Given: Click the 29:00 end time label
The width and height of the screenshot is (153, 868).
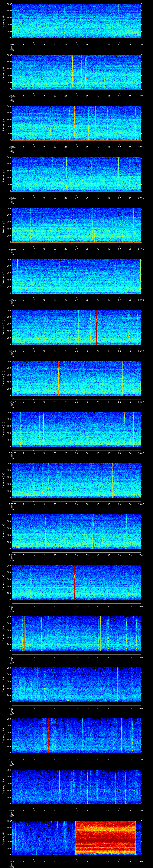Looking at the screenshot, I should (x=141, y=657).
